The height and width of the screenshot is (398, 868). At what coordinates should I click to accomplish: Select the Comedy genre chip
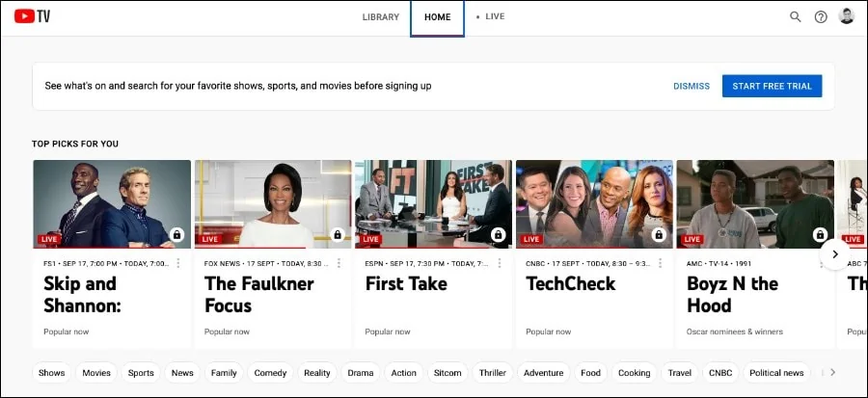270,373
